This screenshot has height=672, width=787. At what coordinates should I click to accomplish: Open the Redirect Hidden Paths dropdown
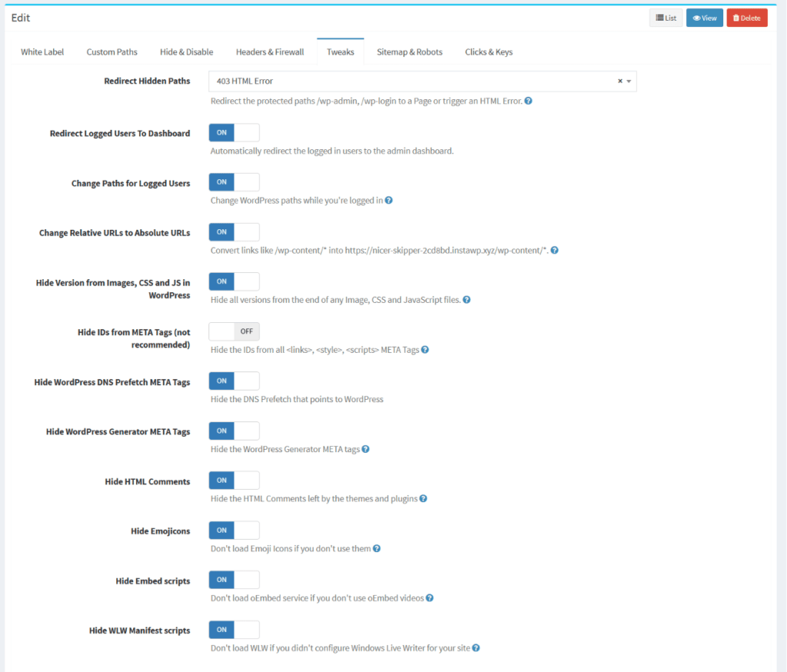pos(630,81)
